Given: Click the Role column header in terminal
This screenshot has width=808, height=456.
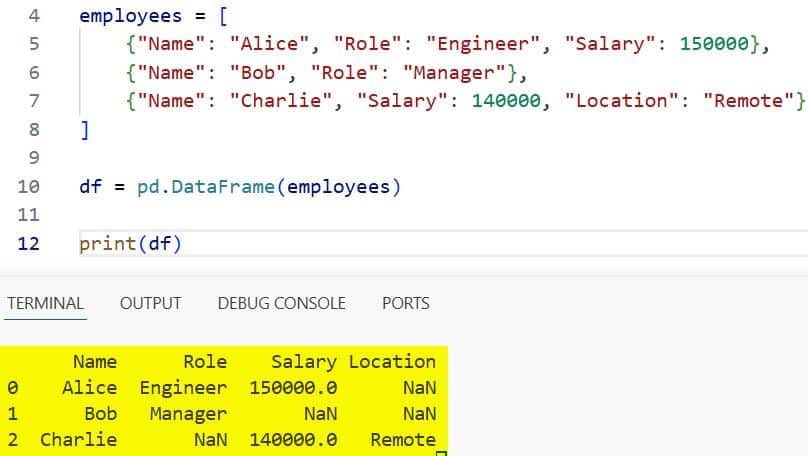Looking at the screenshot, I should [x=205, y=362].
